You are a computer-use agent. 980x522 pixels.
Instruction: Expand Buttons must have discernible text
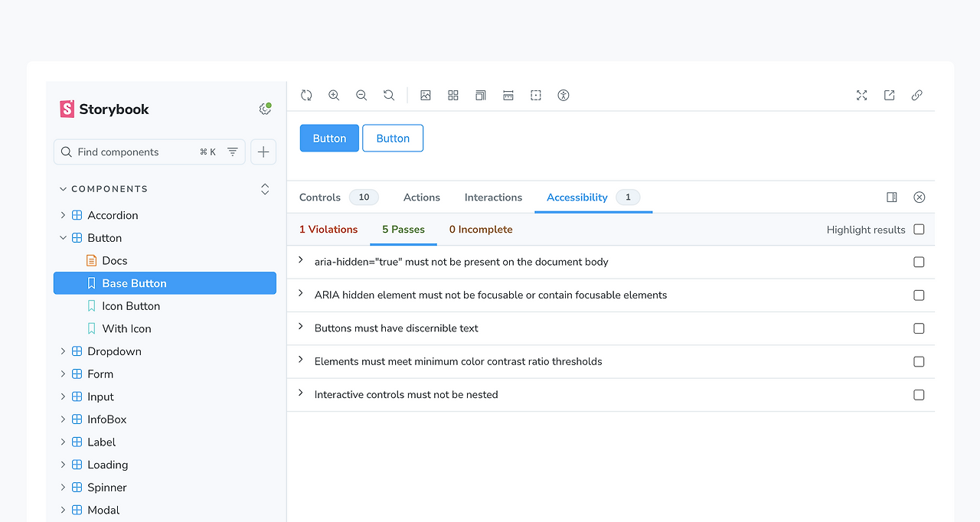click(301, 327)
